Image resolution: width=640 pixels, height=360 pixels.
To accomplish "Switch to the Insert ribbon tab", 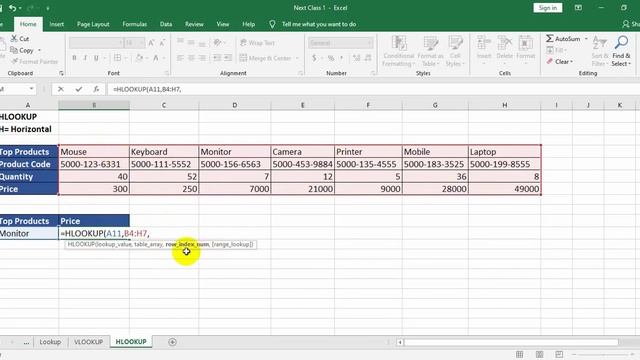I will (56, 24).
